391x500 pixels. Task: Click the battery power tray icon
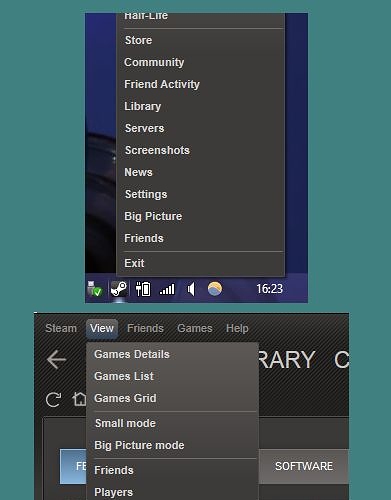point(143,289)
